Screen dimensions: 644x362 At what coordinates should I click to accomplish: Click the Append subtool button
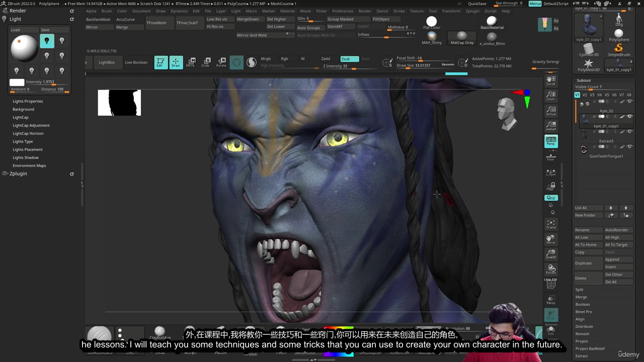click(x=618, y=259)
